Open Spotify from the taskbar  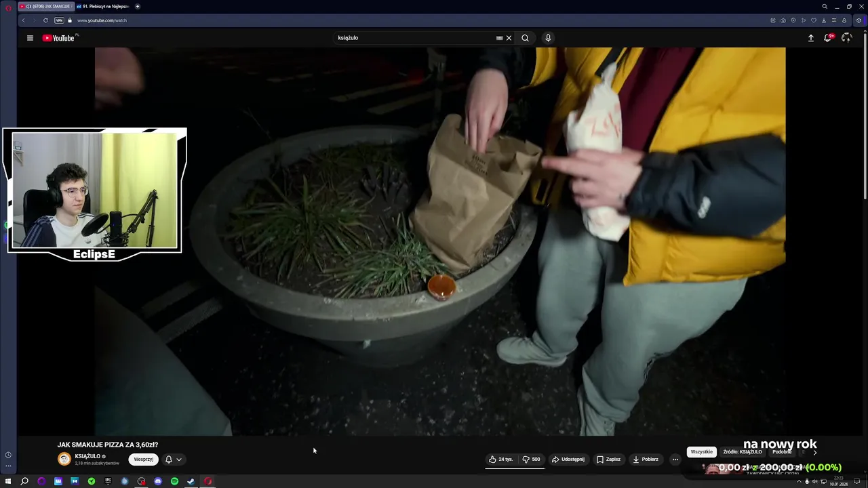[174, 481]
